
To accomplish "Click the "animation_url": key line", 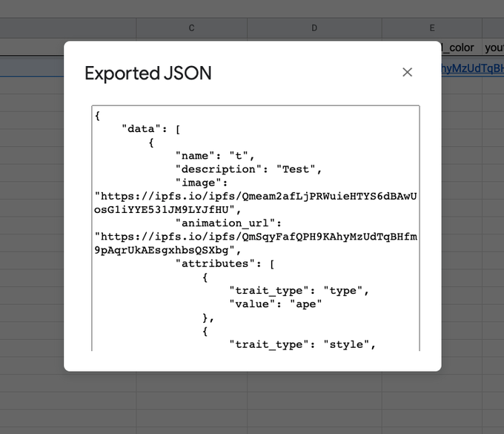I will pyautogui.click(x=228, y=223).
